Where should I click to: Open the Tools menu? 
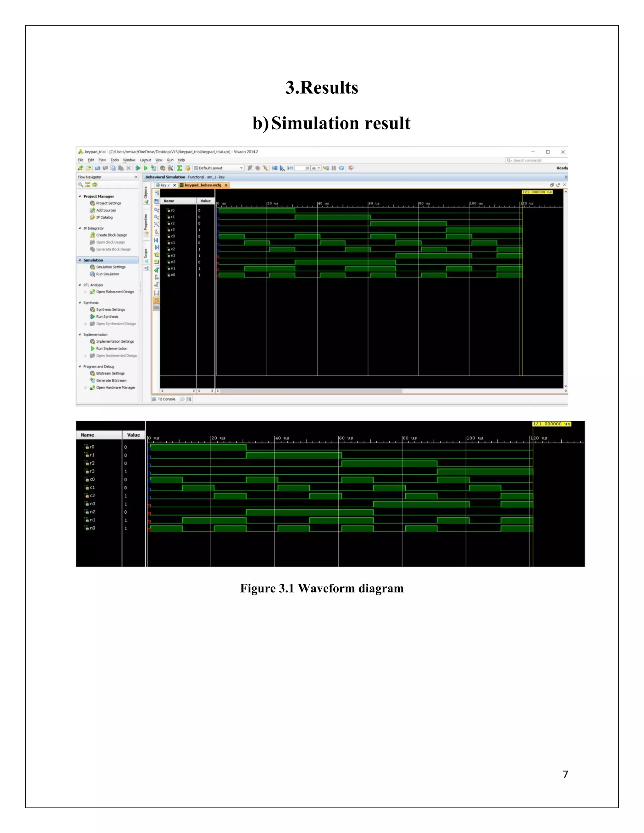(x=114, y=160)
